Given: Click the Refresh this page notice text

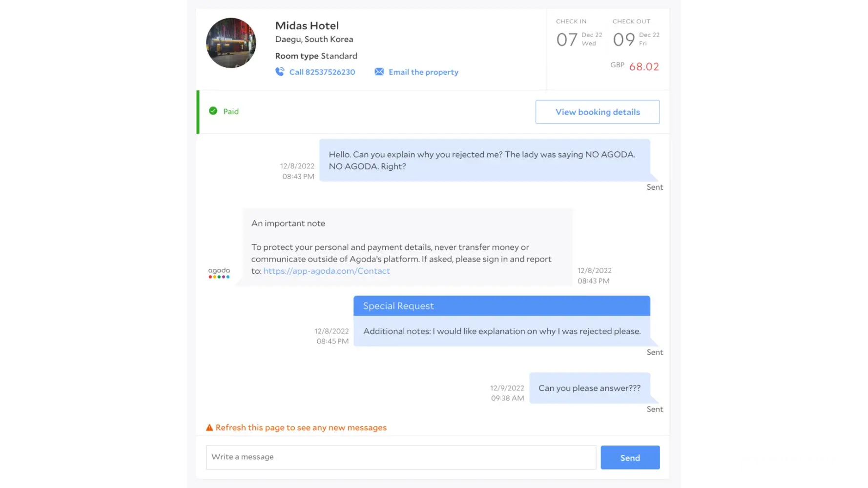Looking at the screenshot, I should [x=301, y=427].
